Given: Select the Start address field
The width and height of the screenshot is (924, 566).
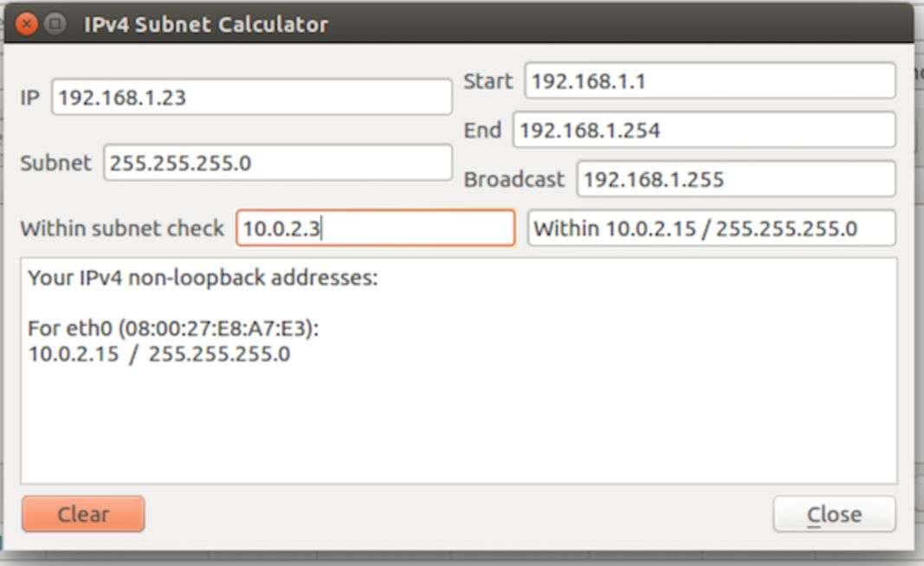Looking at the screenshot, I should click(x=709, y=81).
